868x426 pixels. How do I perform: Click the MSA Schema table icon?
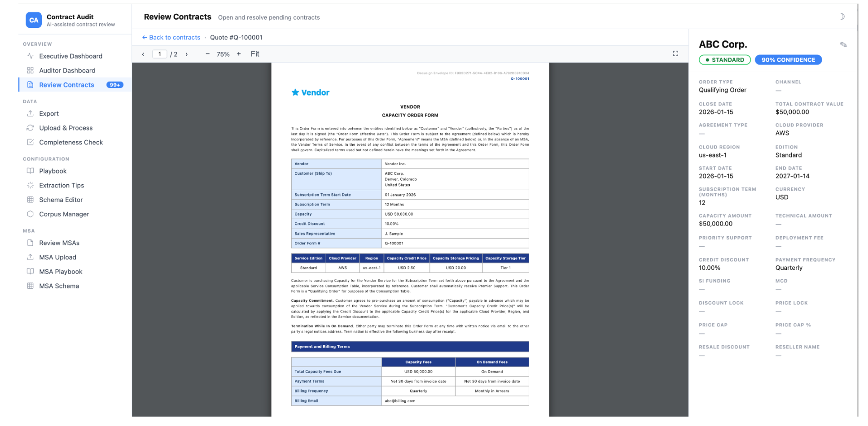(x=30, y=286)
